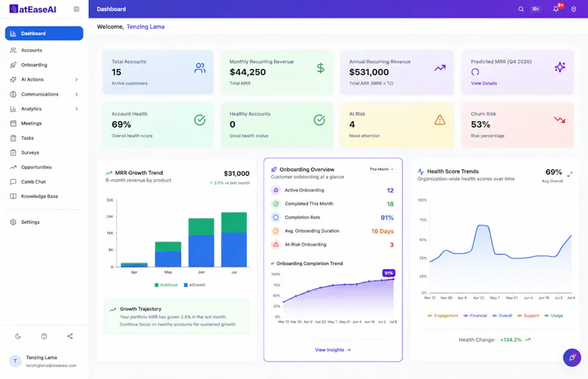Open Tasks in the sidebar
The height and width of the screenshot is (379, 588).
pyautogui.click(x=44, y=138)
